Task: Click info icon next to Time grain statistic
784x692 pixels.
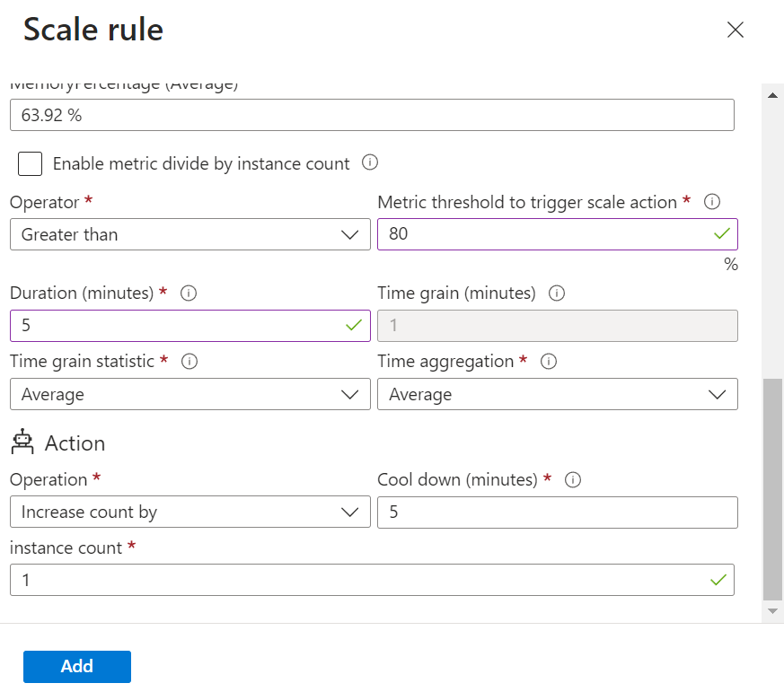Action: point(189,362)
